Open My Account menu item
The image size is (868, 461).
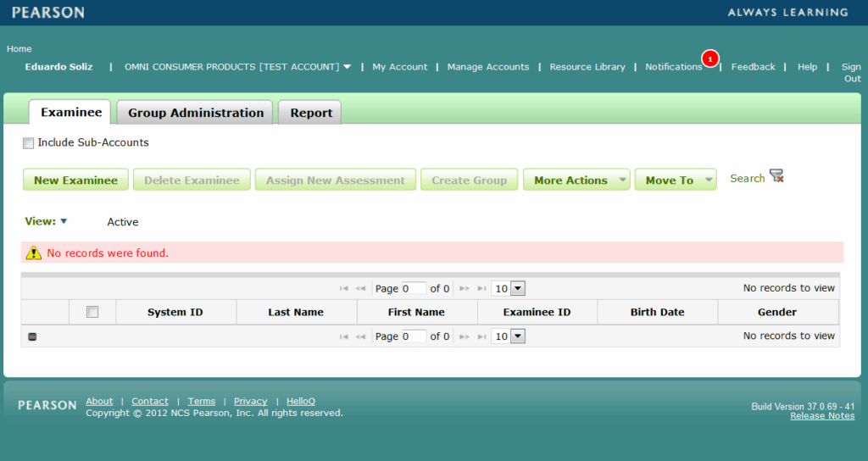click(x=400, y=66)
